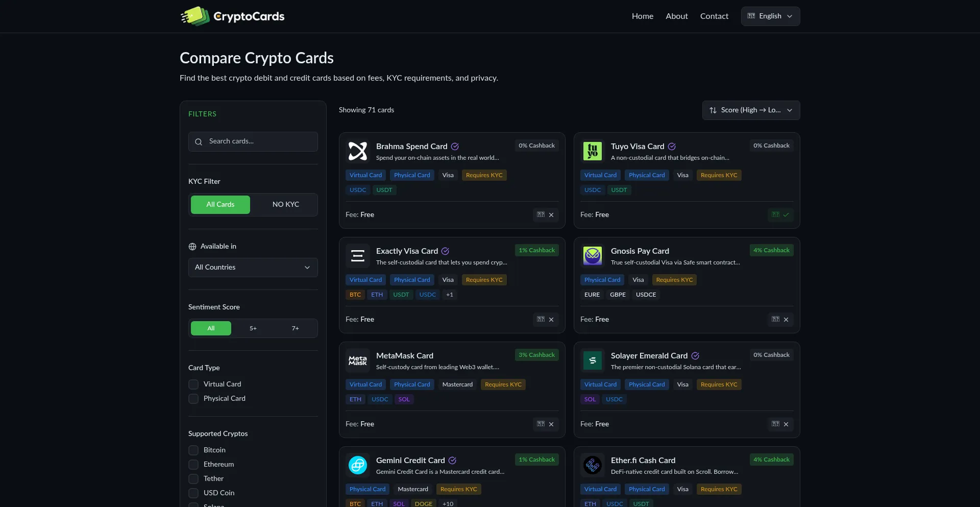Open the Brahma Spend Card title
980x507 pixels.
pos(411,147)
